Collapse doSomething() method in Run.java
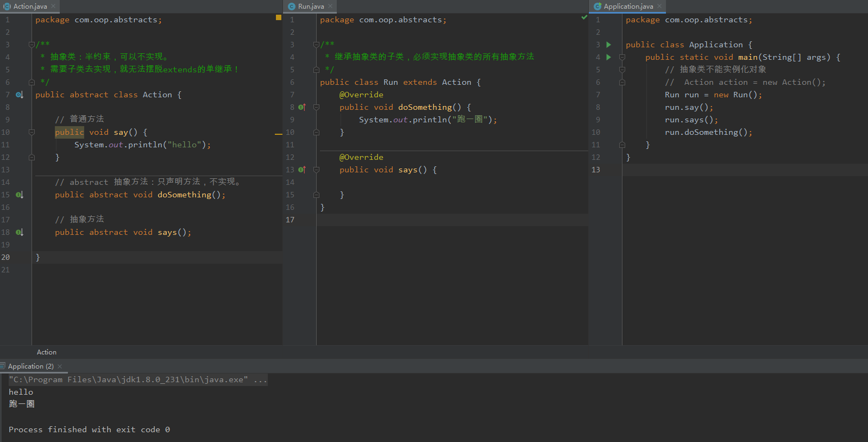This screenshot has width=868, height=442. point(316,107)
